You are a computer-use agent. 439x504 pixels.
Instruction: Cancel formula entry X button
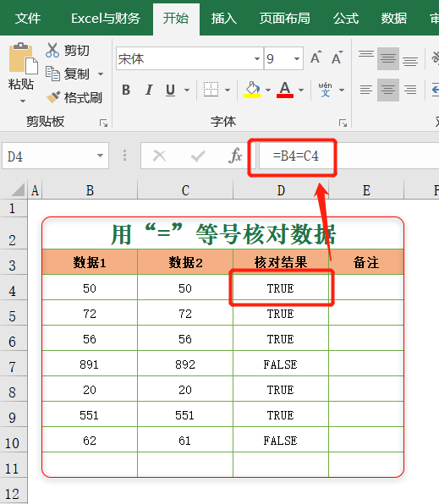pos(160,156)
